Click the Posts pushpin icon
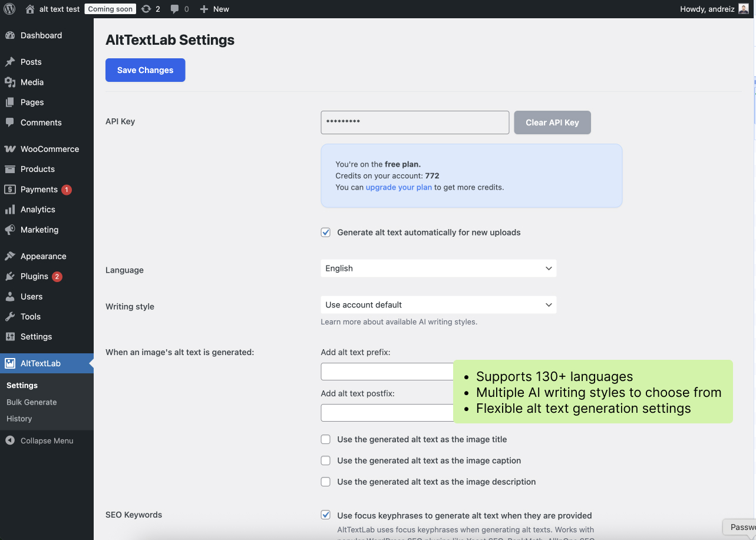756x540 pixels. coord(10,62)
